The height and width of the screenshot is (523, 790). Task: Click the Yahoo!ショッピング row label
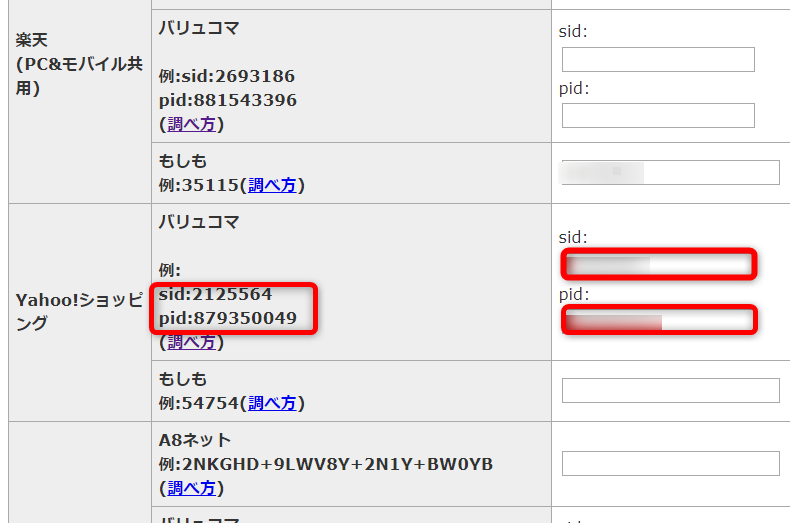click(x=79, y=311)
